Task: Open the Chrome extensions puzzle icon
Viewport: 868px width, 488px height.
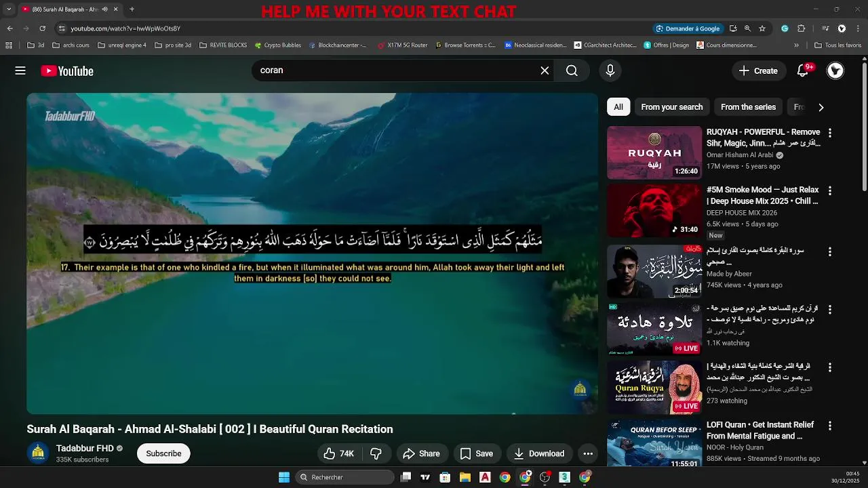Action: click(801, 28)
